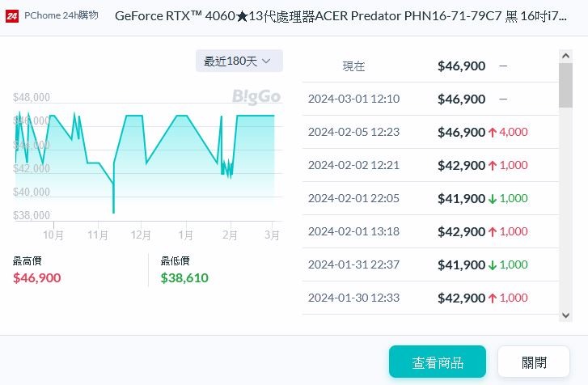
Task: Click the red up arrow next to 4,000
Action: pos(493,133)
